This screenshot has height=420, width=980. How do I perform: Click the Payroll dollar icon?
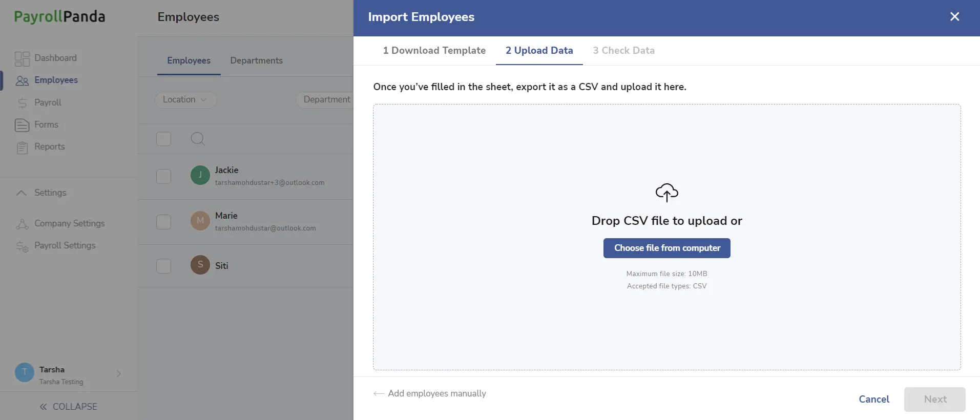[x=22, y=103]
